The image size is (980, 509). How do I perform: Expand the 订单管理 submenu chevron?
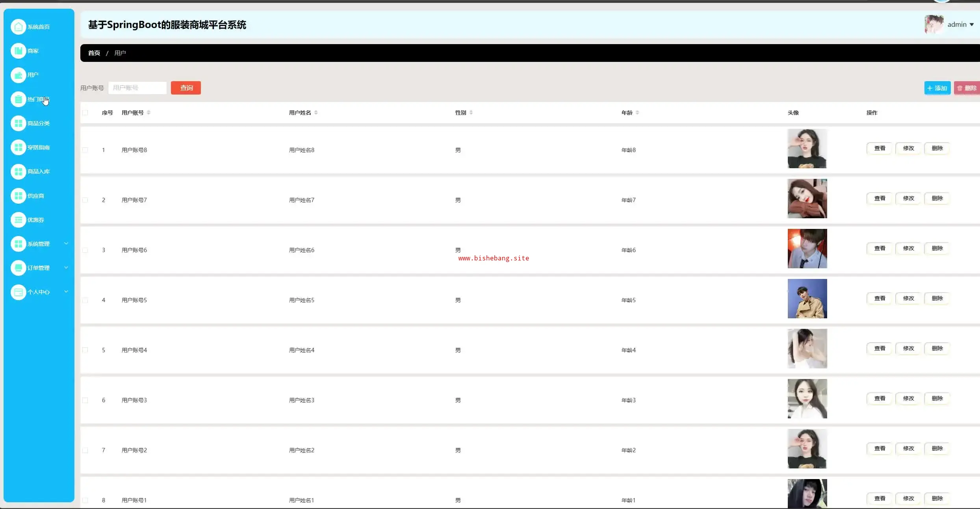tap(66, 268)
